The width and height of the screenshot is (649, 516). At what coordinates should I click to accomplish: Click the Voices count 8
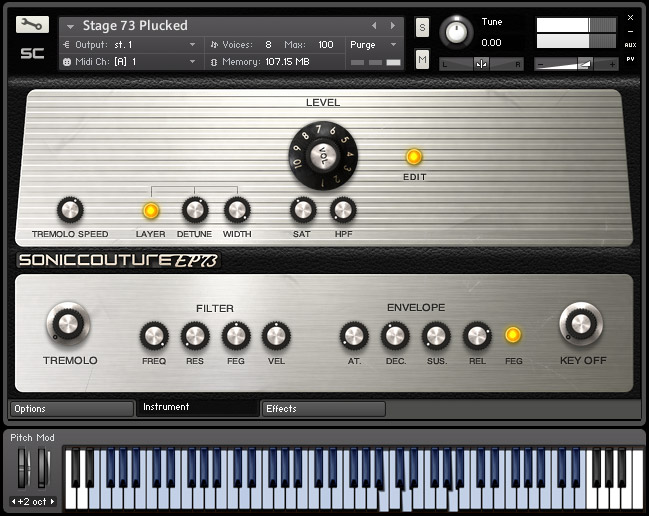point(269,45)
